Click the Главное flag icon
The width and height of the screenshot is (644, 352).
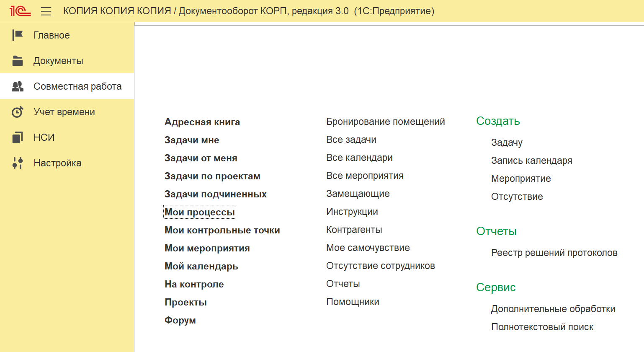click(x=18, y=35)
